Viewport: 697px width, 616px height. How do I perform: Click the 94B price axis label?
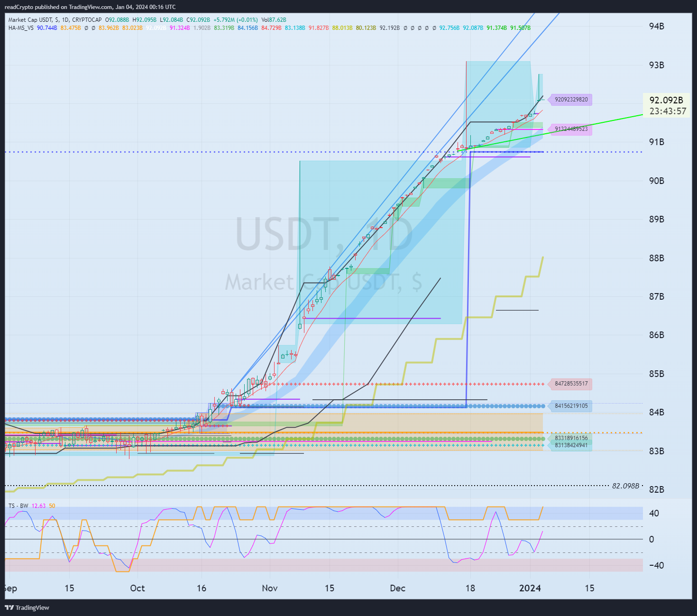coord(657,26)
